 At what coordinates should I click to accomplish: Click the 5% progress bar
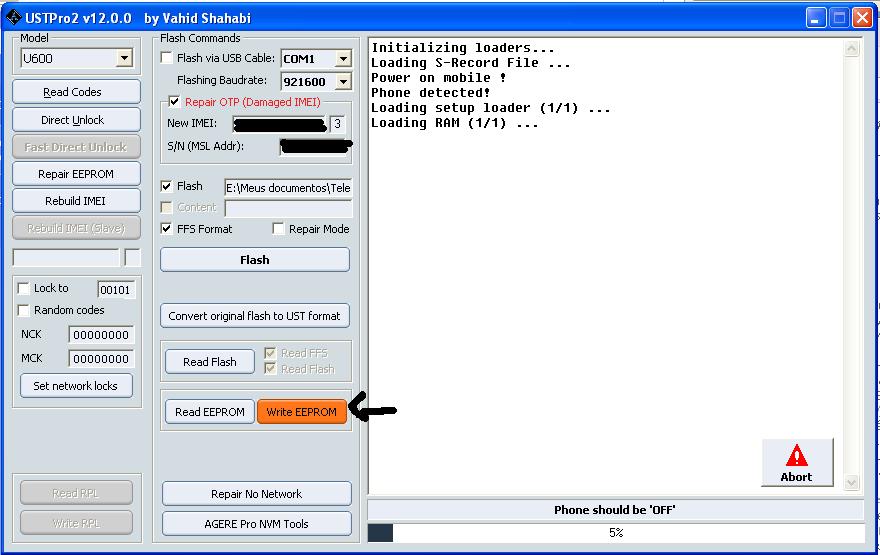point(616,533)
